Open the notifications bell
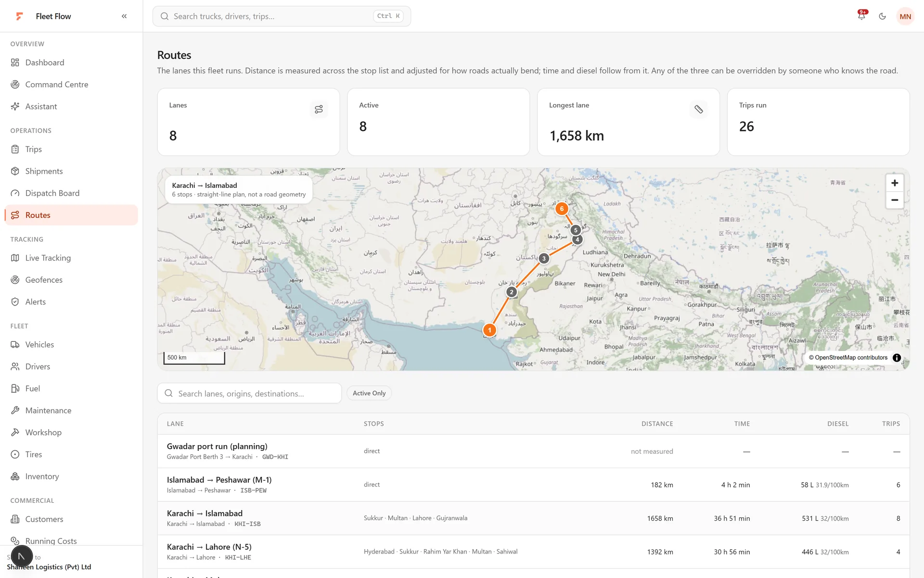Screen dimensions: 924x578 click(x=861, y=16)
